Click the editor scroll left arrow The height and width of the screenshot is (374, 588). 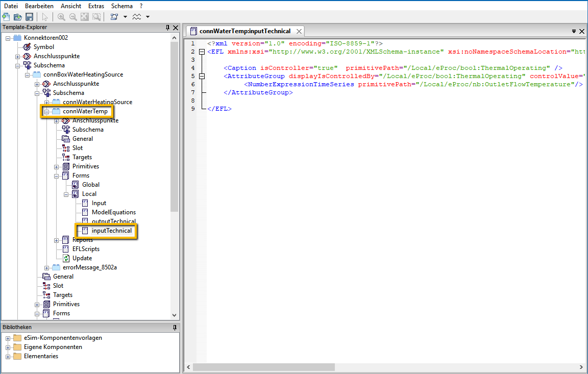tap(189, 367)
